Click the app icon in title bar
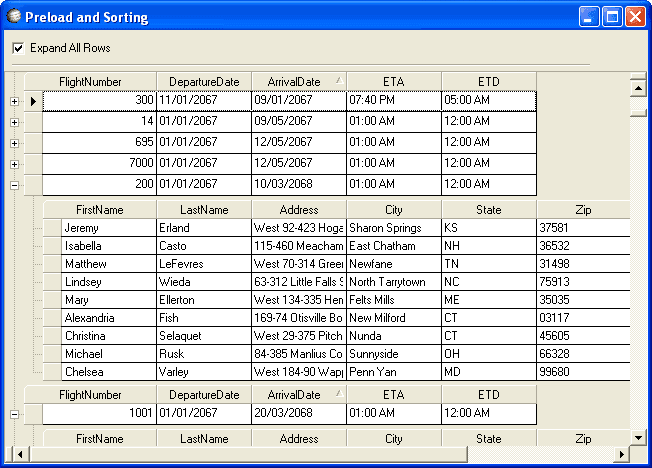This screenshot has width=652, height=468. click(x=14, y=16)
